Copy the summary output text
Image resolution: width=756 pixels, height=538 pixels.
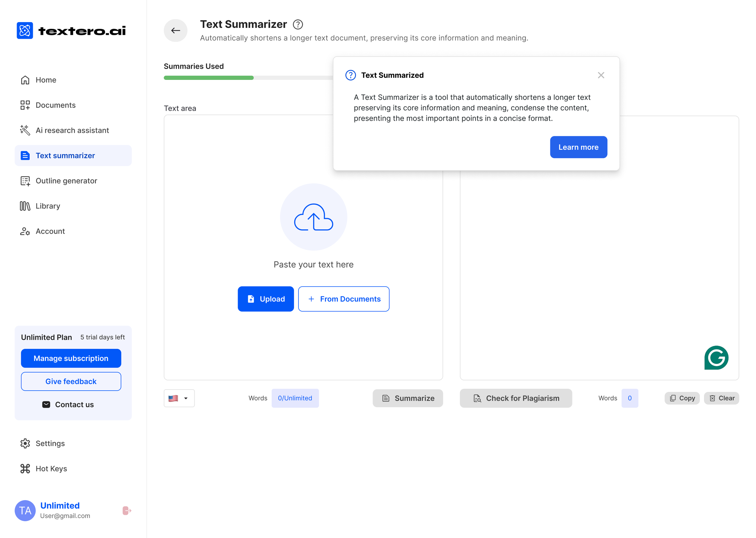(x=682, y=398)
